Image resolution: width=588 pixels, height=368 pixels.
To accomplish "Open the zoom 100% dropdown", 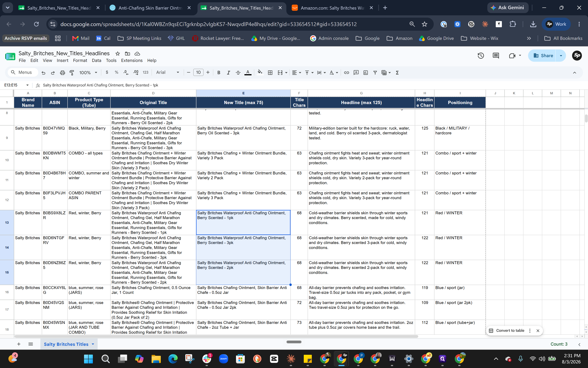I will pyautogui.click(x=88, y=72).
